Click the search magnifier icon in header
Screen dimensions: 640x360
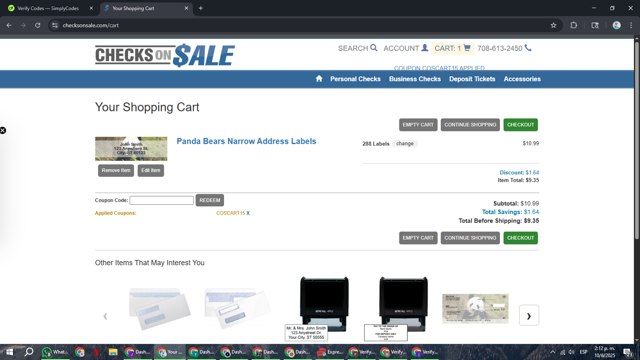(373, 48)
